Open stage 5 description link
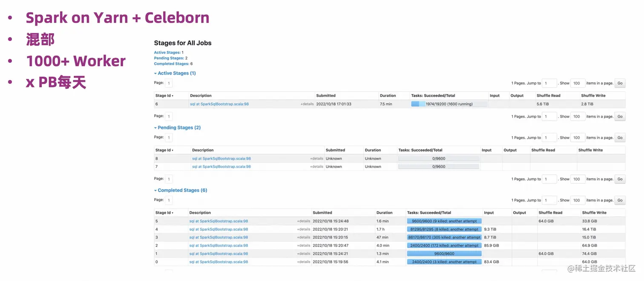The image size is (644, 281). [x=218, y=221]
